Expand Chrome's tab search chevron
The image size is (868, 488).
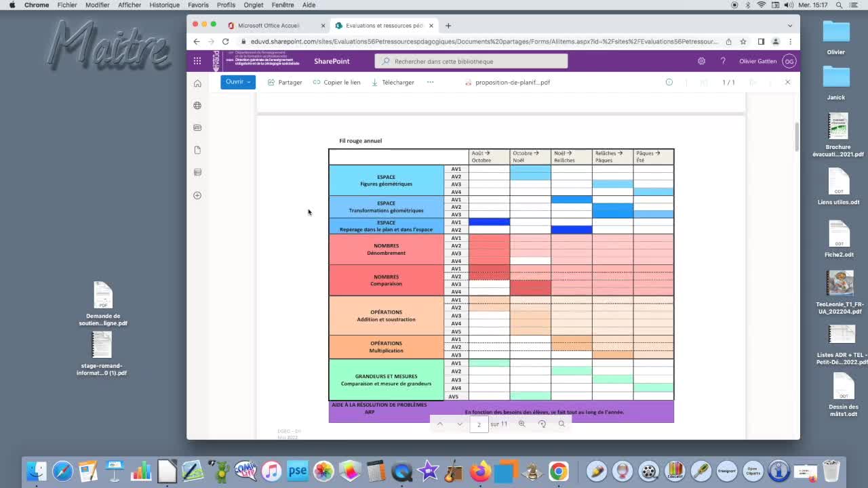(789, 26)
